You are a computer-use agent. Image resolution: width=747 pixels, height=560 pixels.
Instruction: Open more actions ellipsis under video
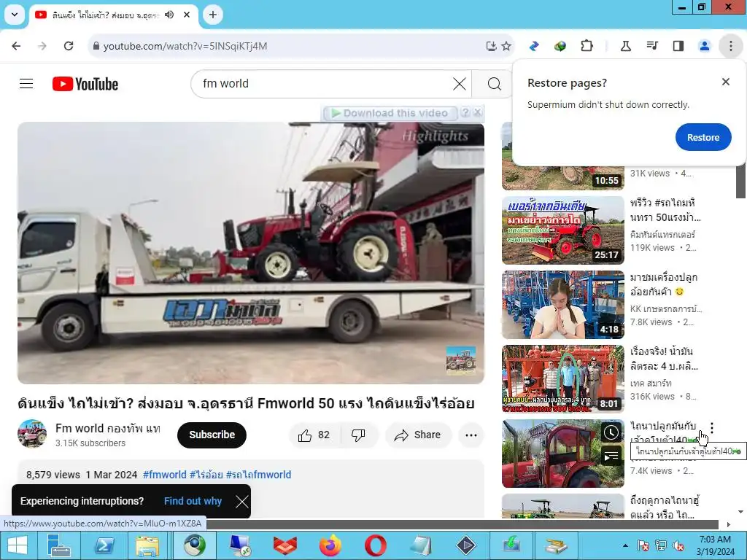(471, 435)
